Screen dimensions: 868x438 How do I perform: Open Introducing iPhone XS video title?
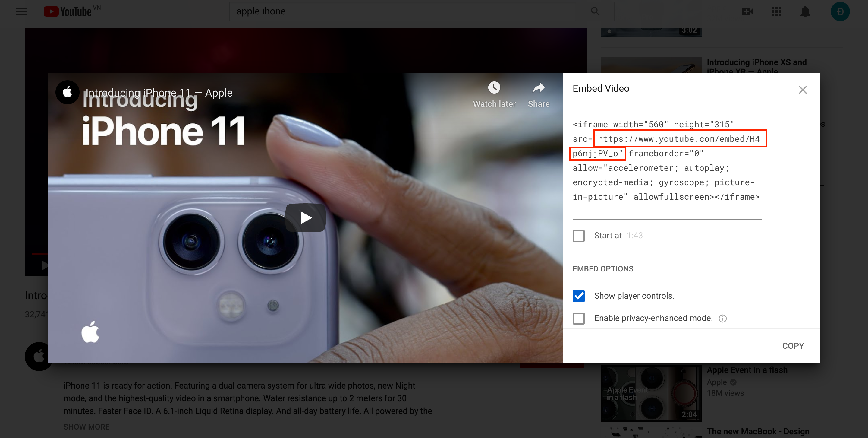[756, 66]
